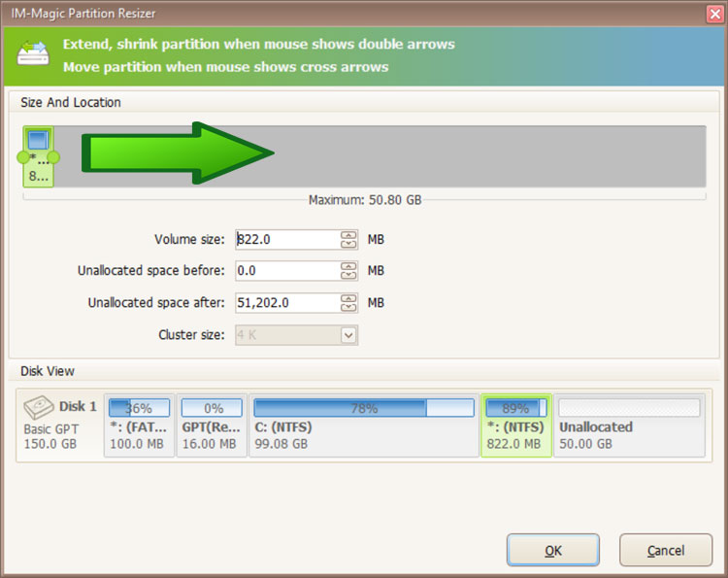Select the FAT 100.0 MB partition
Screen dimensions: 728x578
[x=139, y=425]
